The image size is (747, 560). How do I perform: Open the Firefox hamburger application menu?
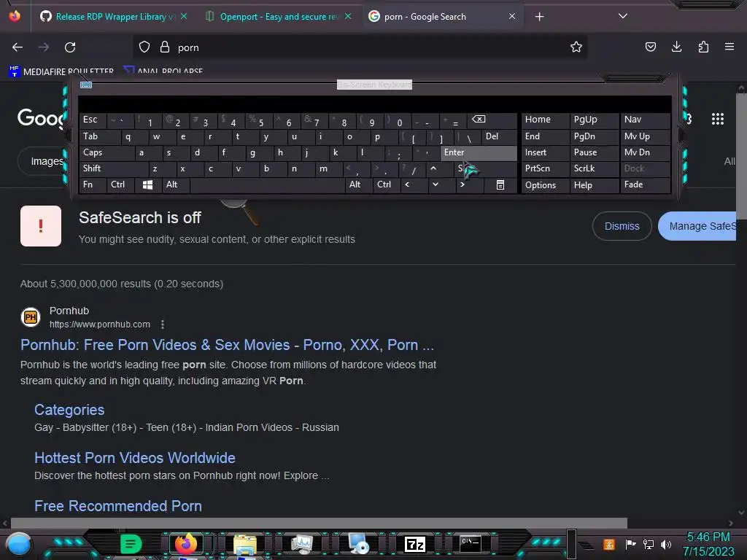click(729, 47)
